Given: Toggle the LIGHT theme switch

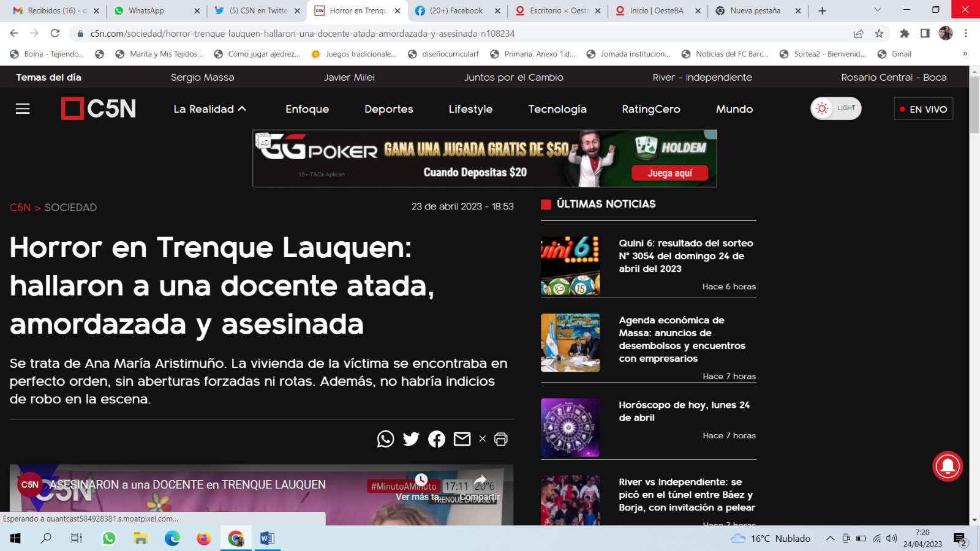Looking at the screenshot, I should click(x=835, y=108).
